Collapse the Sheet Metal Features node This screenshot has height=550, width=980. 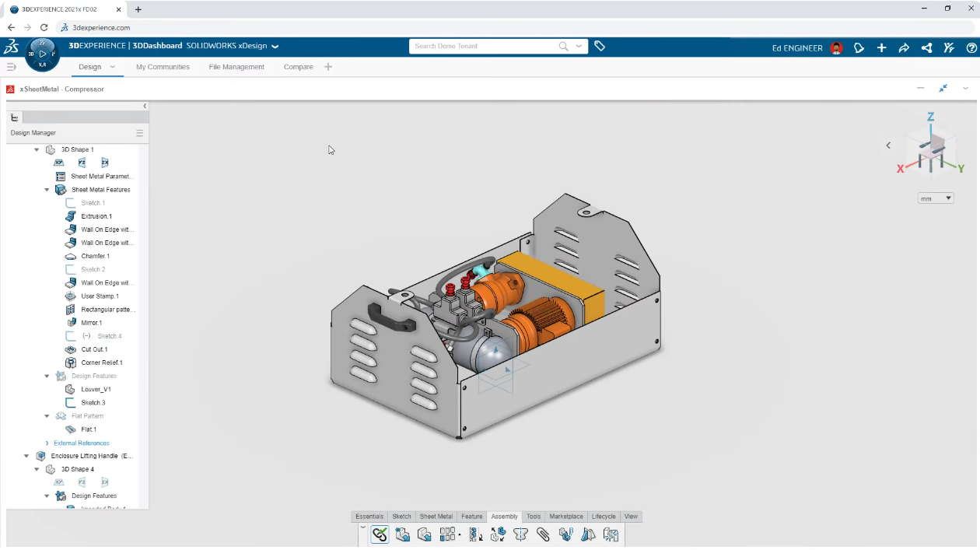tap(47, 190)
